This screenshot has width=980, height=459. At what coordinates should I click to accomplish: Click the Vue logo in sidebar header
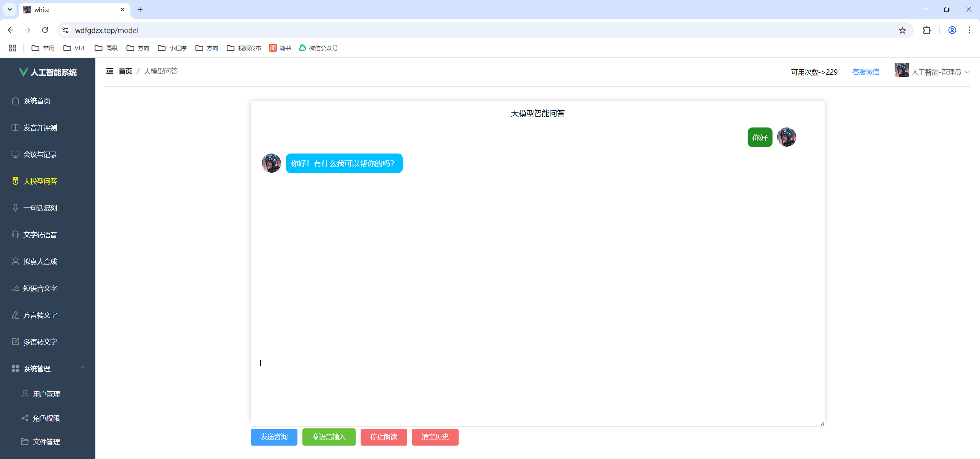23,72
